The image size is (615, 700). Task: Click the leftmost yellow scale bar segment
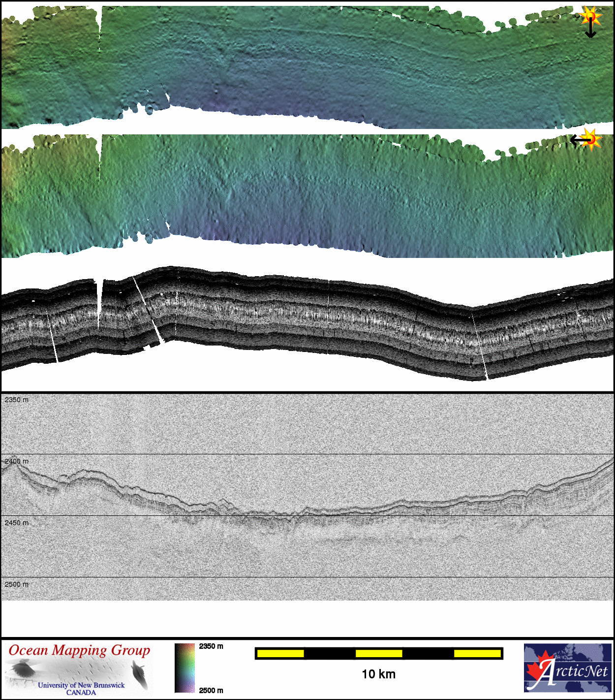(x=280, y=653)
